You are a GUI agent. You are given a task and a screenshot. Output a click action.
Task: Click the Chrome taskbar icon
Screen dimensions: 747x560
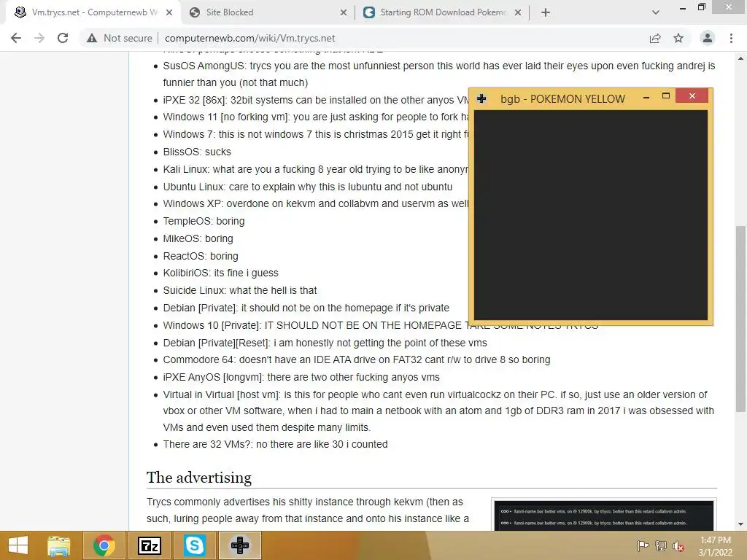[x=104, y=545]
